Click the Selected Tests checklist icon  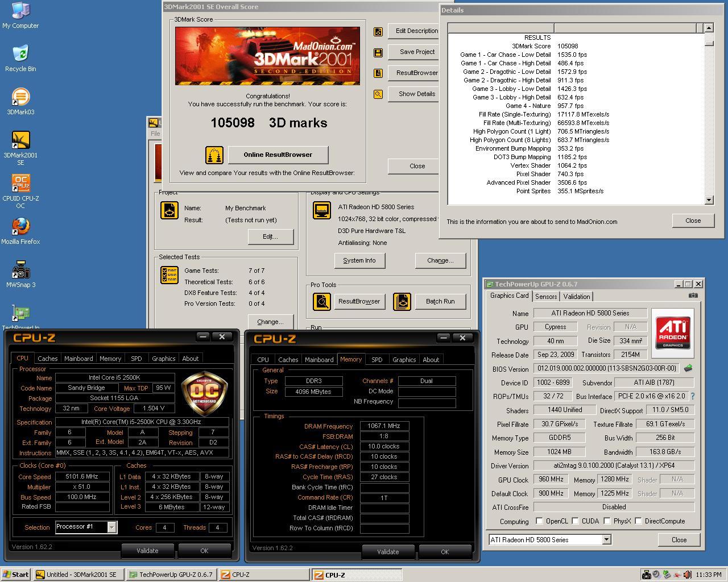[x=169, y=275]
